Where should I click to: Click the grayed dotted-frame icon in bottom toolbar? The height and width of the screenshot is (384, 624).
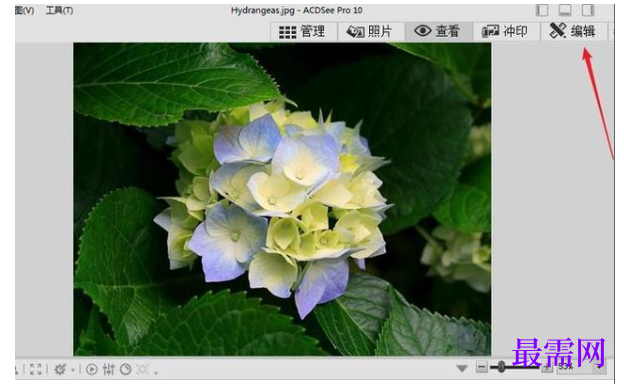tap(143, 369)
